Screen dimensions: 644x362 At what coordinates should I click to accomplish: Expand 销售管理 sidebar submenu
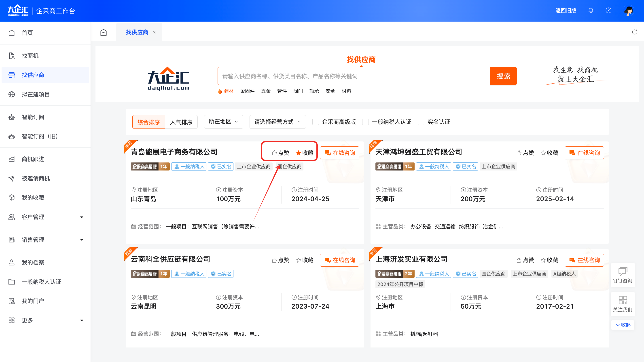click(x=45, y=240)
